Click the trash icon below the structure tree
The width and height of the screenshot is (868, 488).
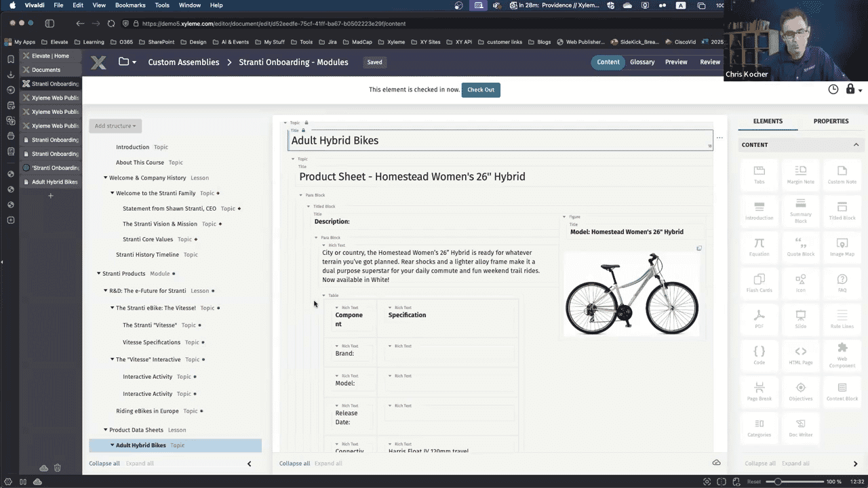pyautogui.click(x=58, y=468)
